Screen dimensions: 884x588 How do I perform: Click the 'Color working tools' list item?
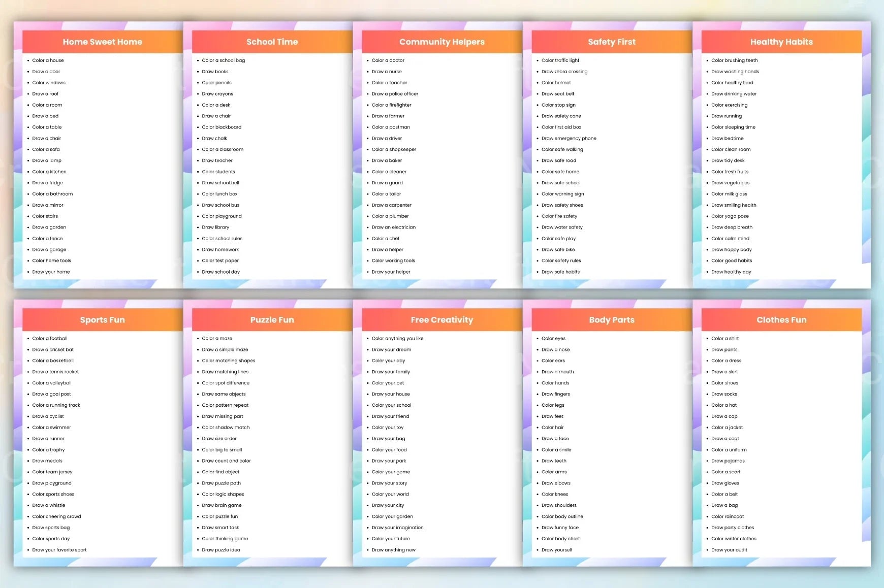(393, 261)
